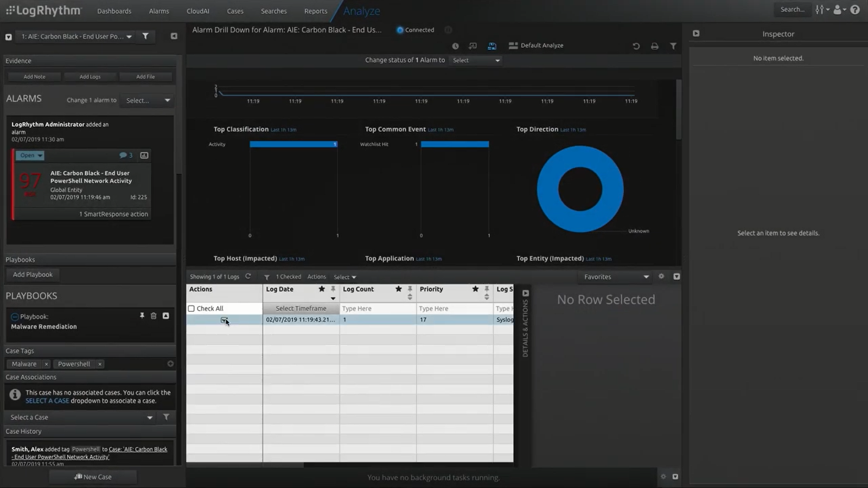This screenshot has height=488, width=868.
Task: Favorite the Priority column star
Action: [x=475, y=289]
